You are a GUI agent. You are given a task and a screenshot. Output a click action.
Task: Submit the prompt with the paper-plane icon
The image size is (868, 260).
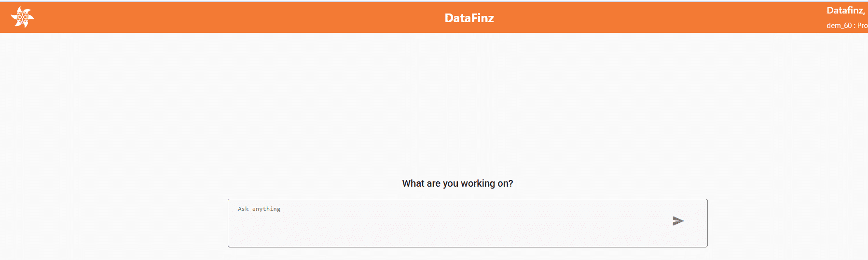(678, 221)
